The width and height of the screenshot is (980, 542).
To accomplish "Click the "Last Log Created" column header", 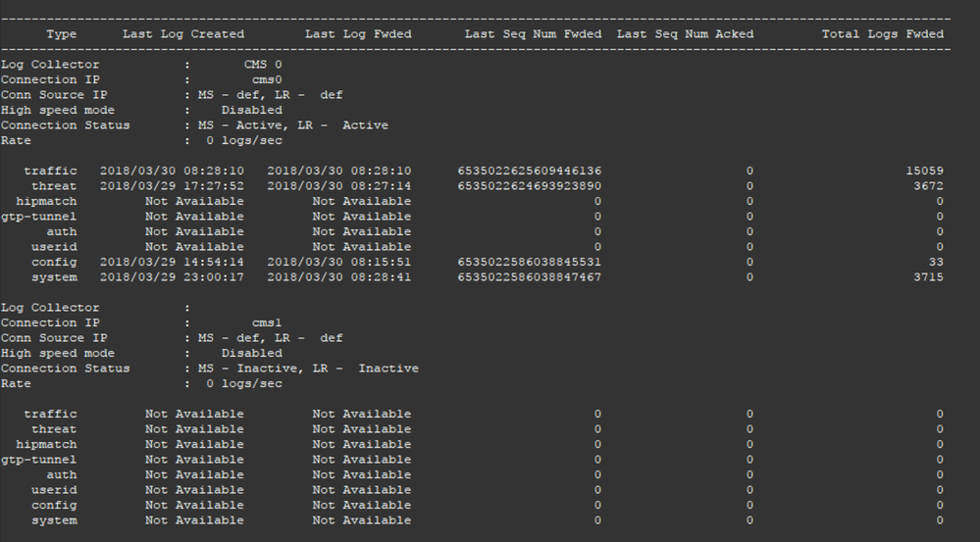I will [x=183, y=34].
